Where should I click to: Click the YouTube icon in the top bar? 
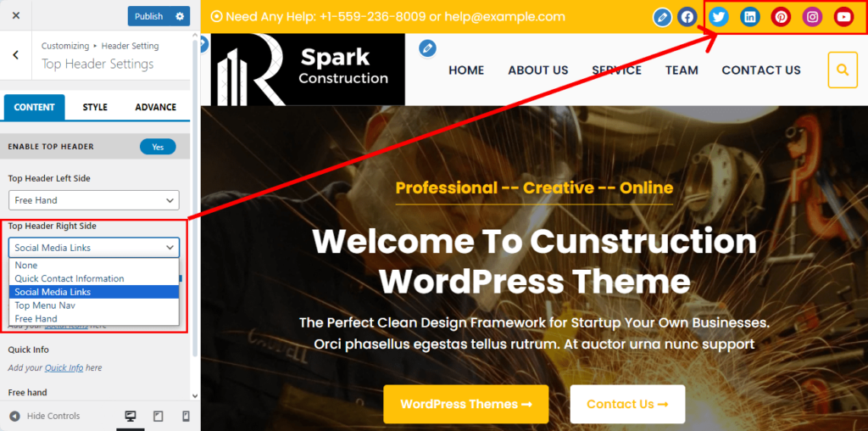click(x=843, y=17)
